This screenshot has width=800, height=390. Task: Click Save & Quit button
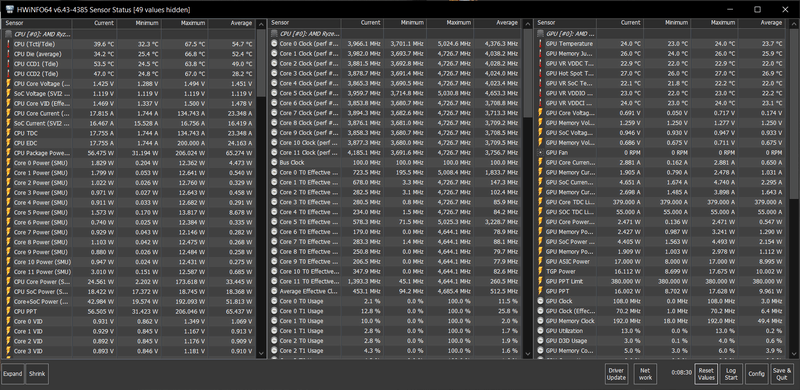point(782,374)
